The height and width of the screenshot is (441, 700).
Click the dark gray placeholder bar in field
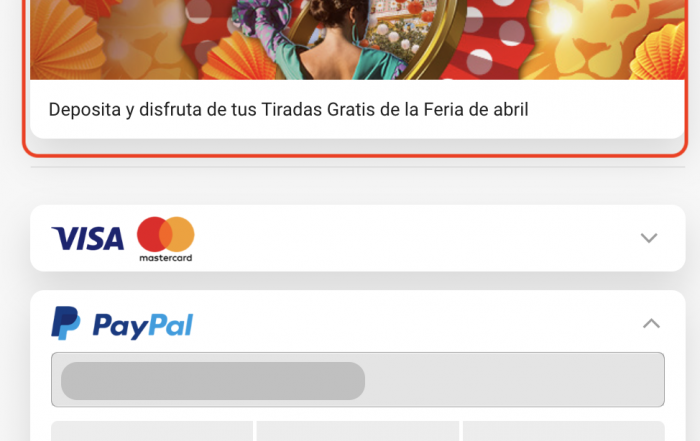click(213, 381)
